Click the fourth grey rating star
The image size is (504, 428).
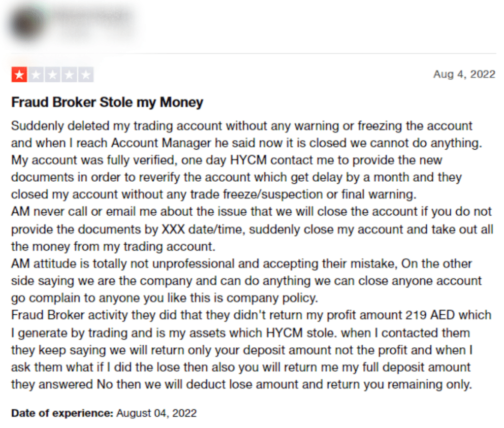pyautogui.click(x=69, y=75)
